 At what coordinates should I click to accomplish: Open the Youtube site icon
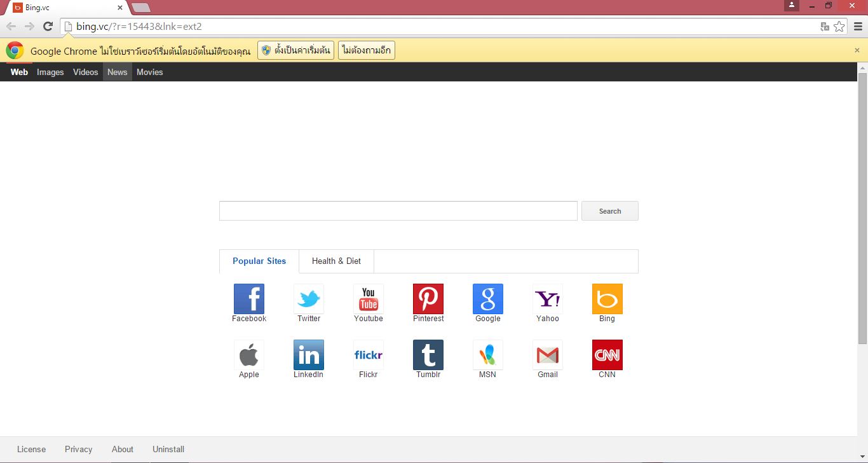point(369,299)
